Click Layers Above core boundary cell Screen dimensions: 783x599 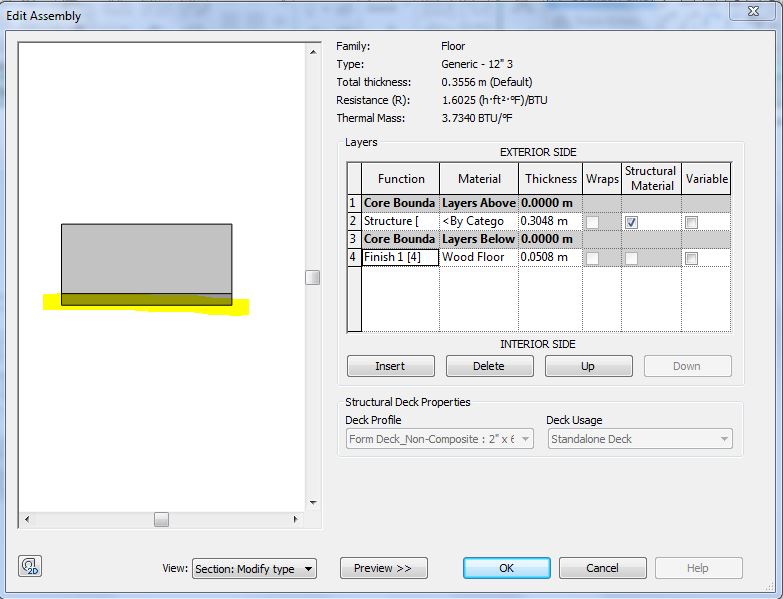pos(479,203)
